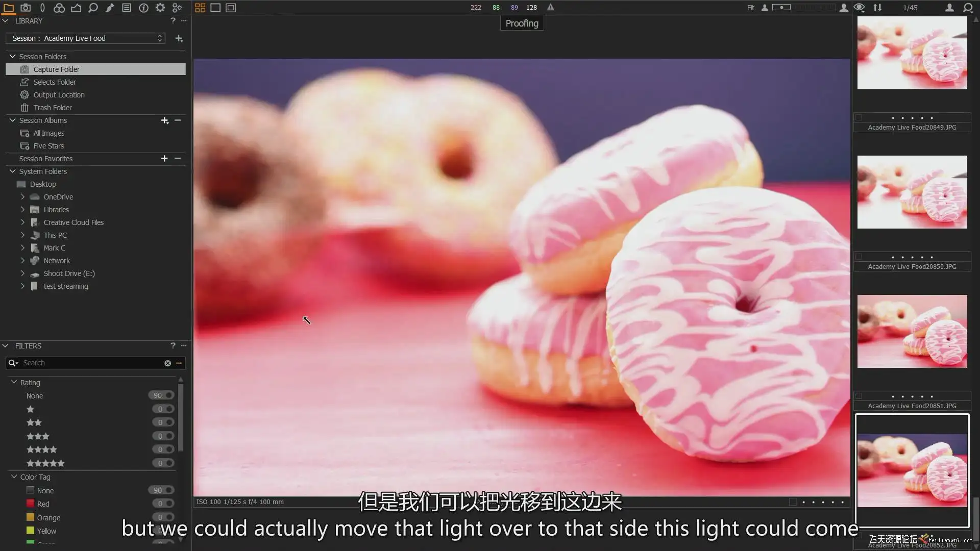Open the Session selection dropdown

pos(85,38)
